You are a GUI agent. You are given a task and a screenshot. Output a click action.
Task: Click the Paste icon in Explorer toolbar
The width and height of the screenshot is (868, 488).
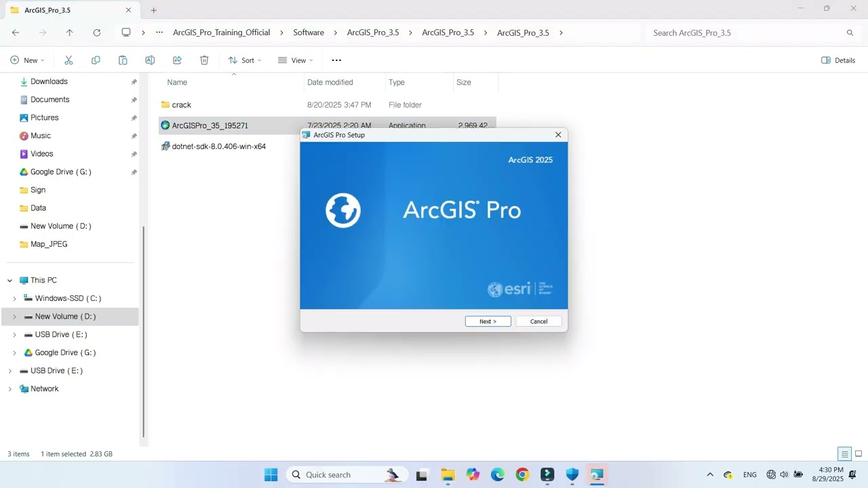(x=123, y=60)
